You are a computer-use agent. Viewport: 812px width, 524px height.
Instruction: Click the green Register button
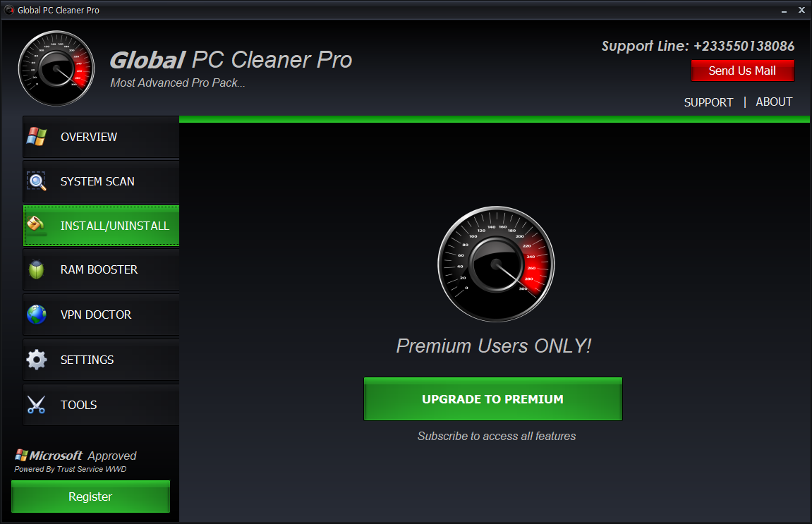(x=90, y=496)
